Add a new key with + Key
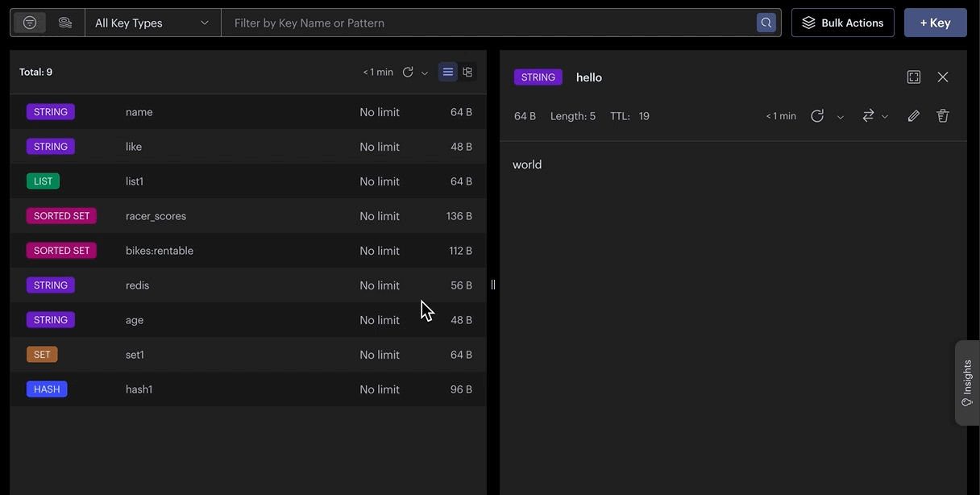Screen dimensions: 980x495 coord(936,23)
